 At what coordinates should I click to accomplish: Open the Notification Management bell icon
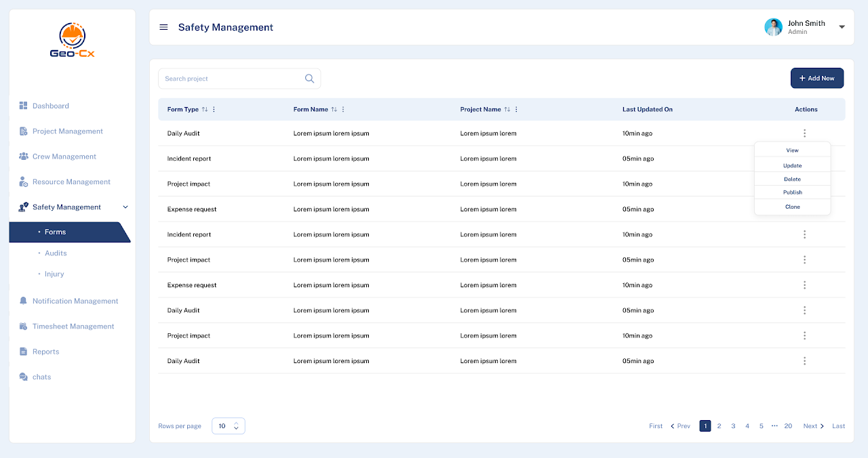[x=22, y=300]
